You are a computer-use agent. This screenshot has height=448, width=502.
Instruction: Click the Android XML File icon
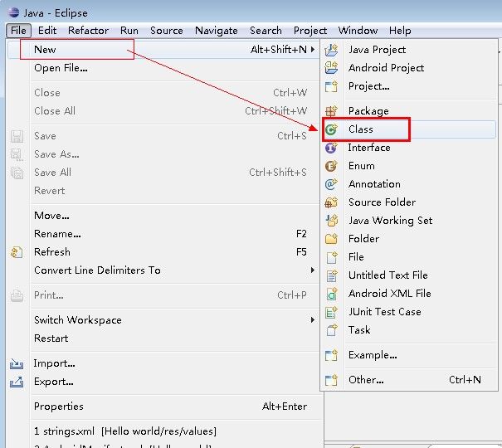coord(331,294)
